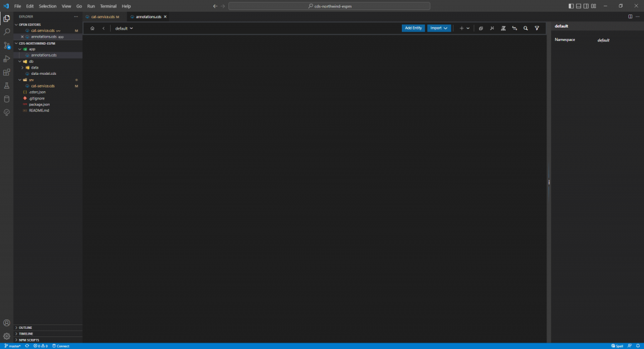This screenshot has height=349, width=644.
Task: Click the Connect item in status bar
Action: click(x=61, y=346)
